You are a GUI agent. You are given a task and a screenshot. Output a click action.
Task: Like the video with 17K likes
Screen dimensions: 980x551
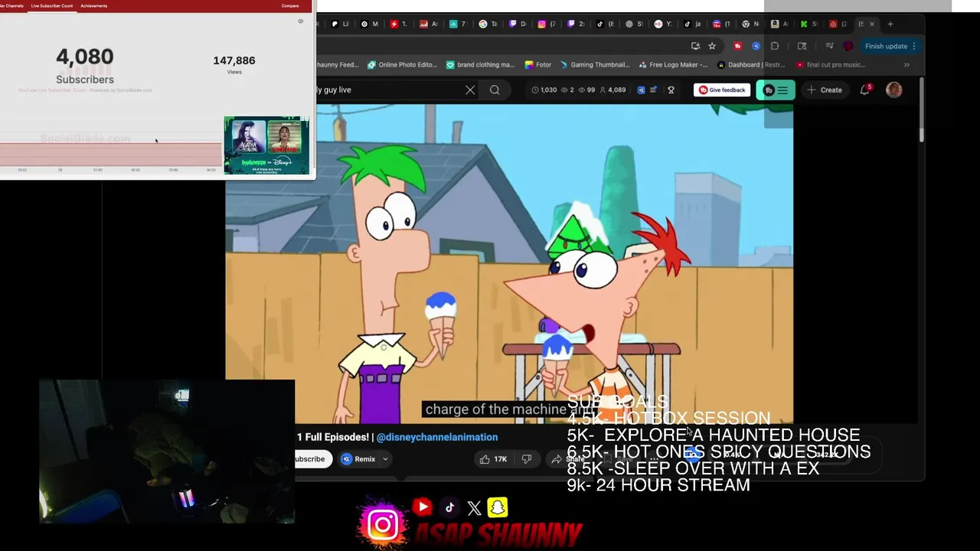pos(492,459)
